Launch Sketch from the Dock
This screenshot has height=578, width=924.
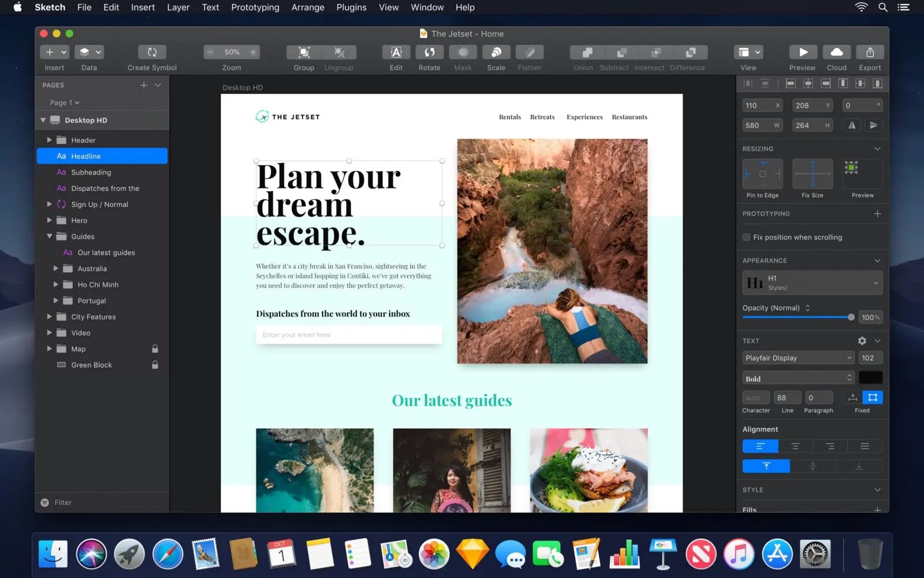pyautogui.click(x=472, y=554)
